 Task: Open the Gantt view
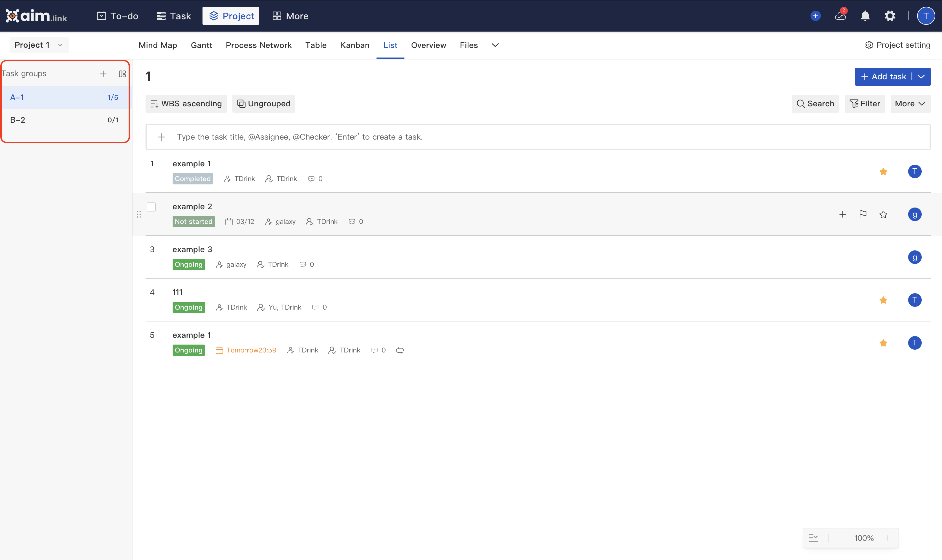pos(201,45)
